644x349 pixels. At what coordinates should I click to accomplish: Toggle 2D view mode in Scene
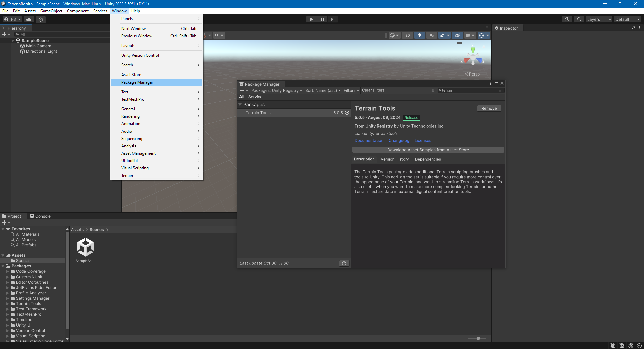coord(408,35)
